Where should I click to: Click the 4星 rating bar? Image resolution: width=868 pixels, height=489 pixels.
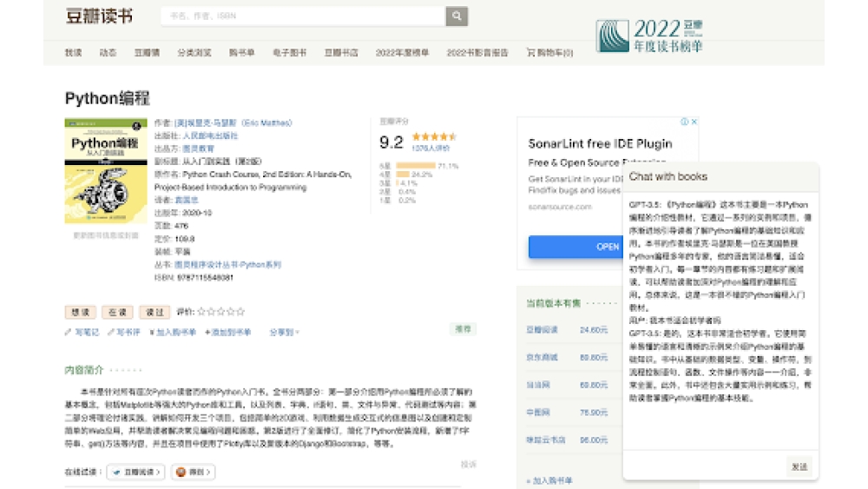click(x=403, y=174)
